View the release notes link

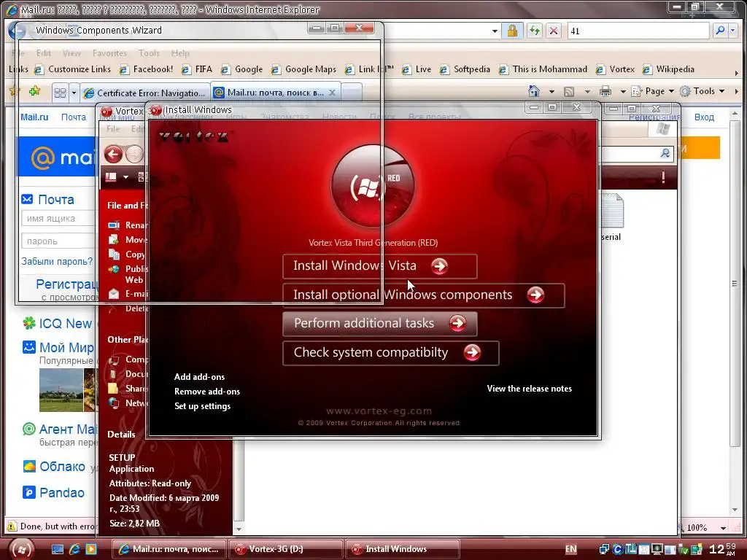click(530, 389)
